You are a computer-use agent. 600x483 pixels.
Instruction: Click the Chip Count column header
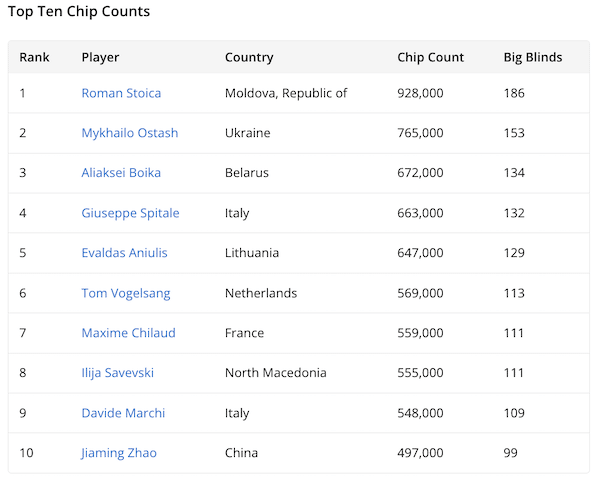pyautogui.click(x=431, y=57)
